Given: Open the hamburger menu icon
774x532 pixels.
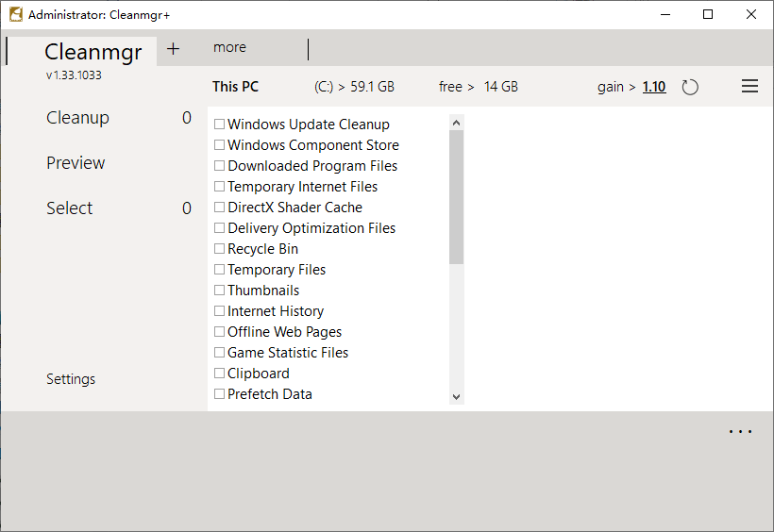Looking at the screenshot, I should pos(749,87).
